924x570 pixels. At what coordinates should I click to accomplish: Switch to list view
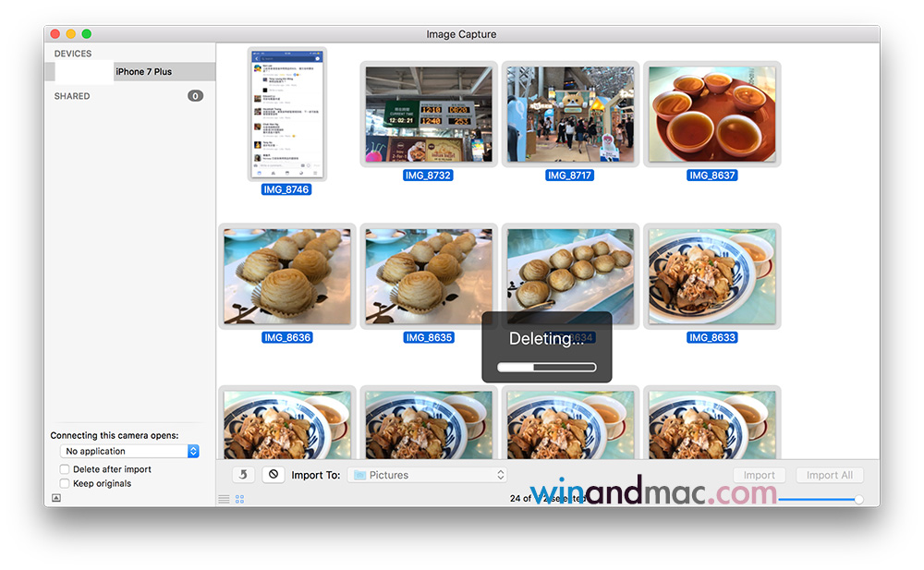[224, 499]
